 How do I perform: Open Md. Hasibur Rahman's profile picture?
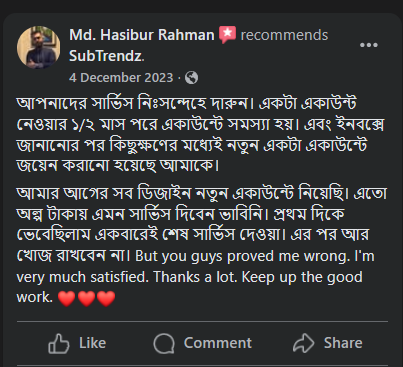(39, 47)
